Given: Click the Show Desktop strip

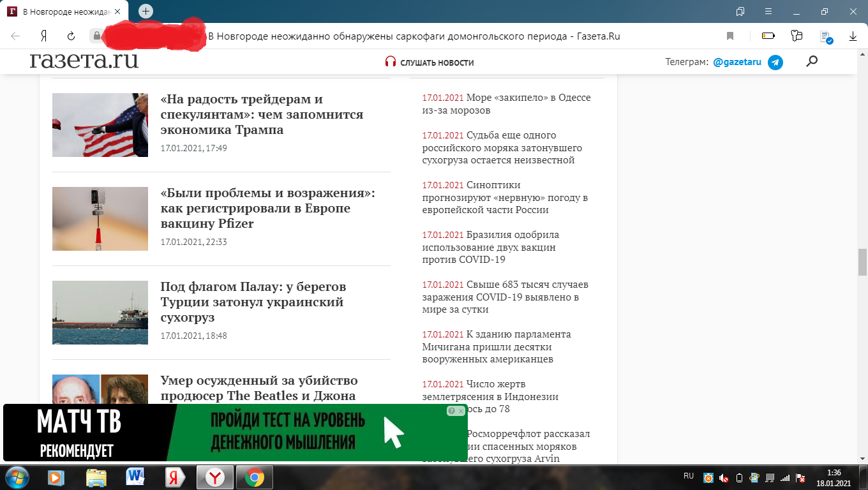Looking at the screenshot, I should pos(863,477).
